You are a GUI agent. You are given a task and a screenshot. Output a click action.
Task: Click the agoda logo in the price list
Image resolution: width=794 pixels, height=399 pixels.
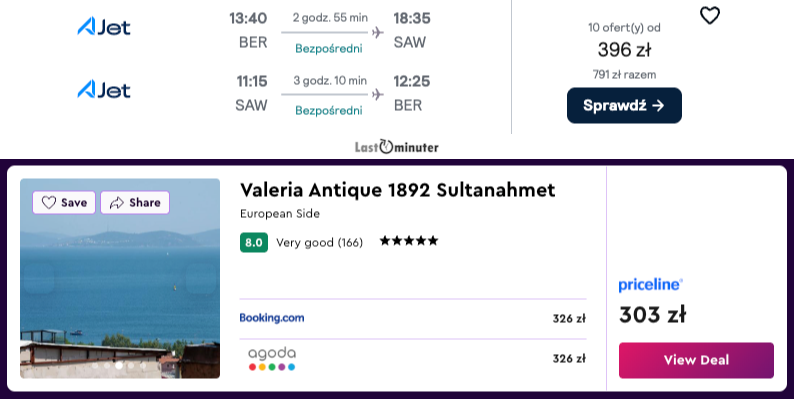272,358
